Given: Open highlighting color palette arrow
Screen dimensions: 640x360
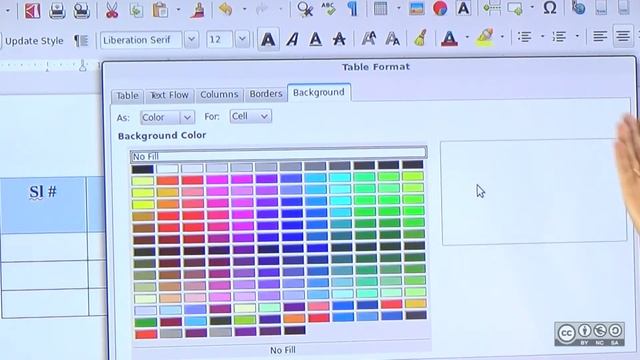Looking at the screenshot, I should pos(502,37).
